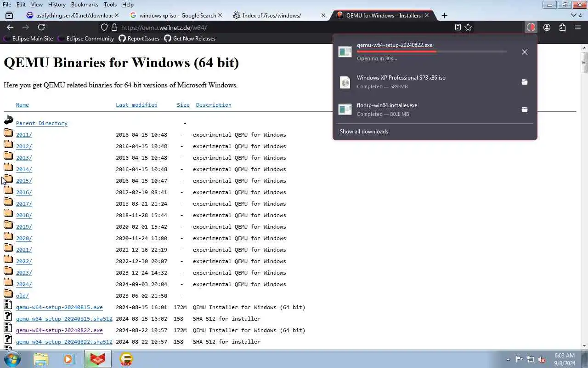Open the File menu
The height and width of the screenshot is (368, 588).
(x=7, y=5)
